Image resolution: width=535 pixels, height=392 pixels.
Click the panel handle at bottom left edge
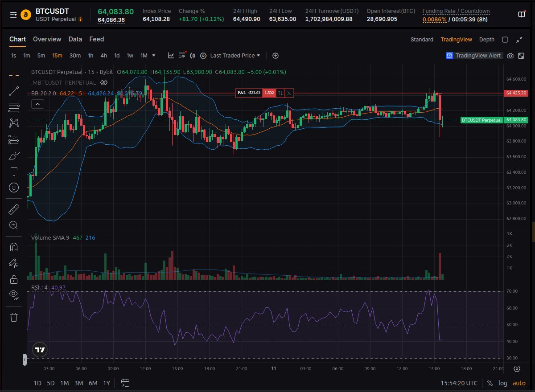tap(25, 359)
